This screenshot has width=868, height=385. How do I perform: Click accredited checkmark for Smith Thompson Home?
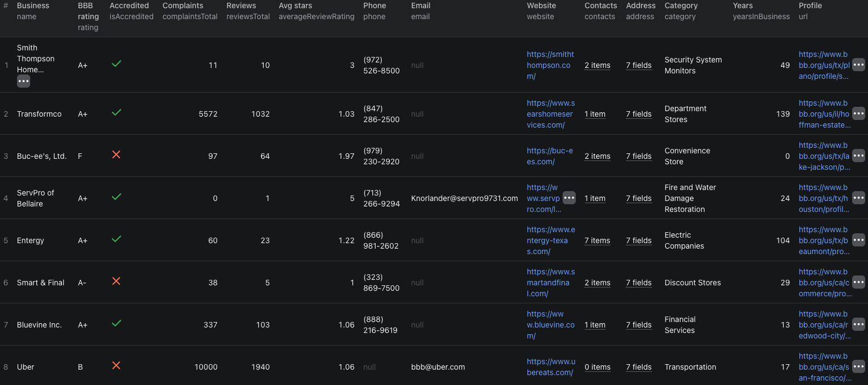[116, 64]
